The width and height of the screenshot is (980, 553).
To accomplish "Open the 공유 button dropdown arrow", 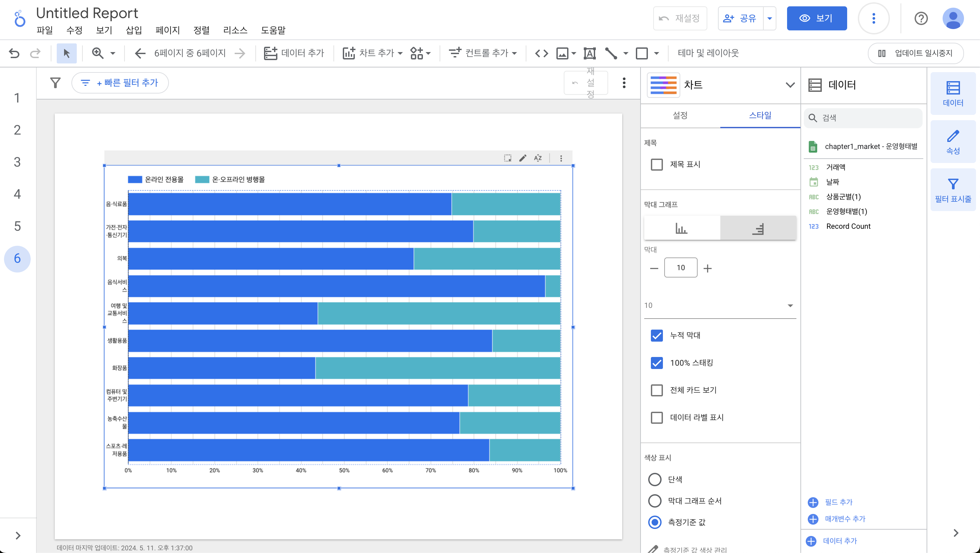I will [770, 18].
